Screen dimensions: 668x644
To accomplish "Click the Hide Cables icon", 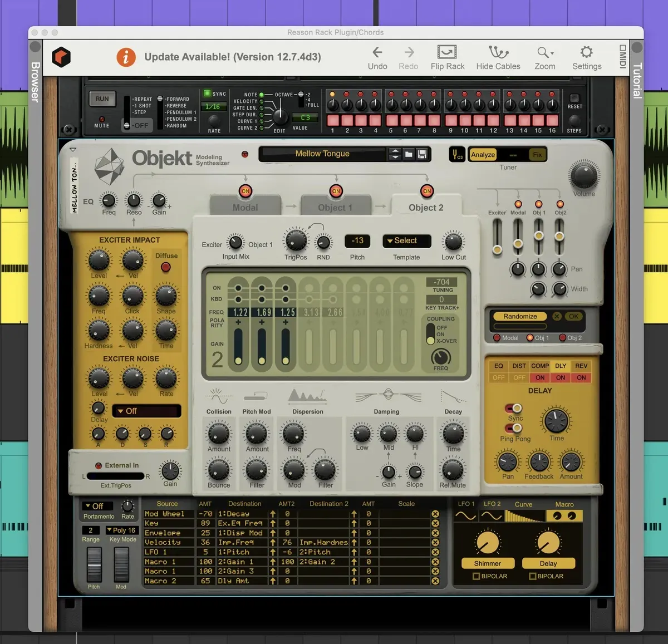I will coord(498,52).
